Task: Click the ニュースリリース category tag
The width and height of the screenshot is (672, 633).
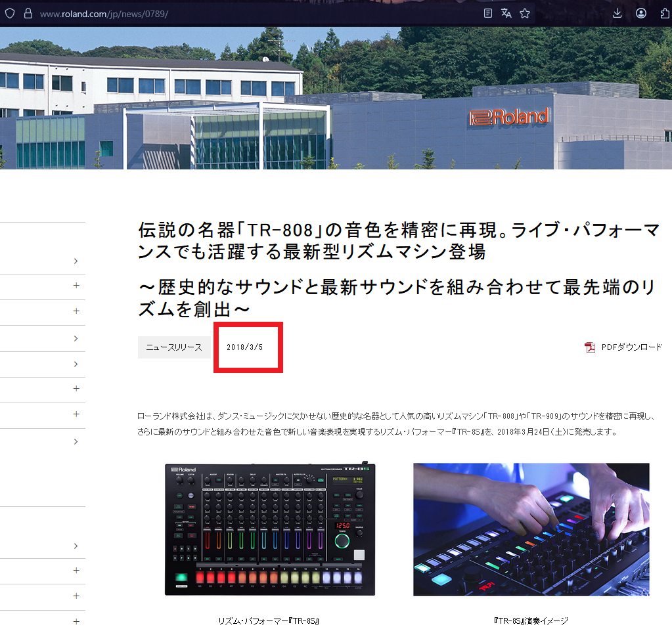Action: click(174, 347)
